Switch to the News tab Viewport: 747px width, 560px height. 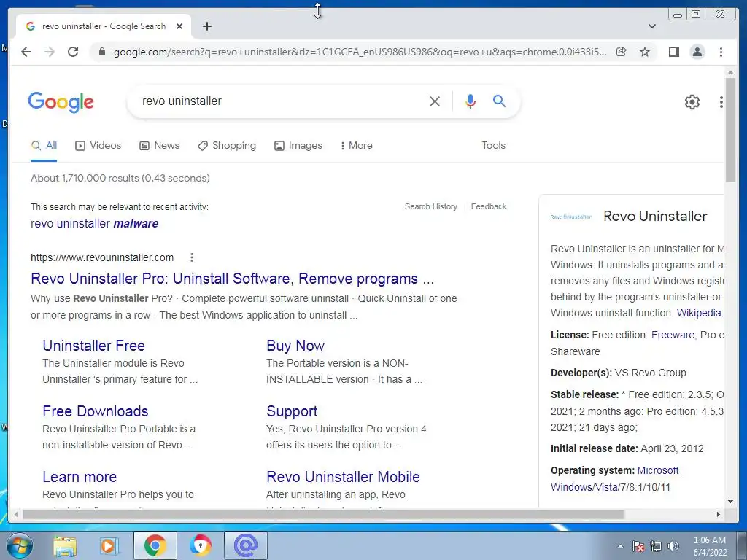point(159,146)
